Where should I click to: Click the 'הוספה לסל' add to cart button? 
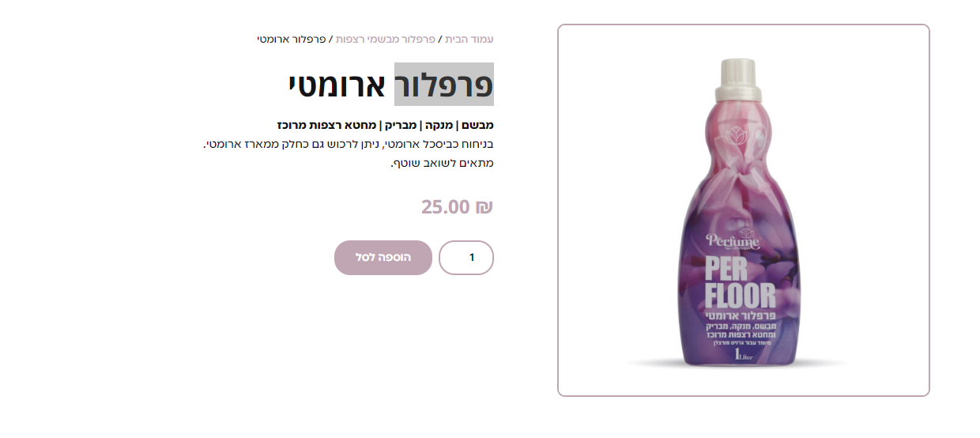(383, 258)
